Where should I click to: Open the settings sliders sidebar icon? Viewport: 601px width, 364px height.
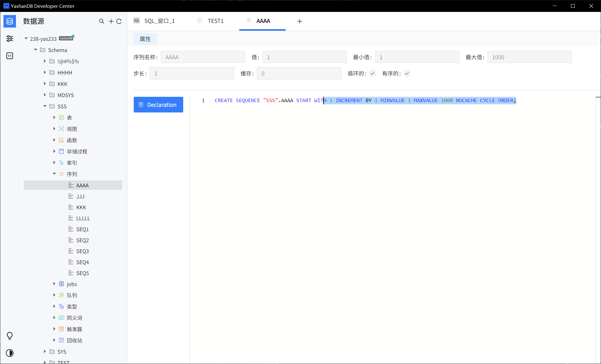coord(10,39)
